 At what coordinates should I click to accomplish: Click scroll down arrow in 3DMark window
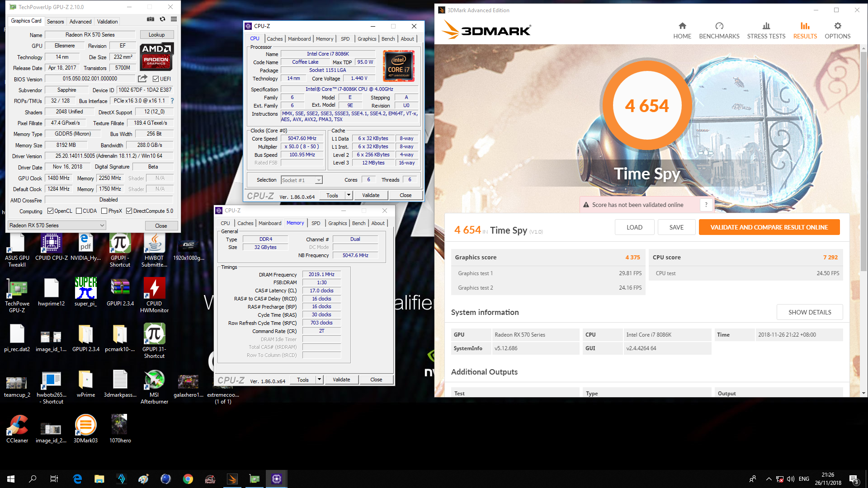click(863, 393)
